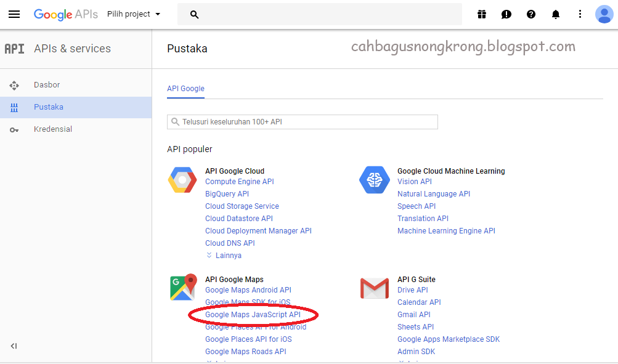Open the three-dot more options menu

click(580, 14)
